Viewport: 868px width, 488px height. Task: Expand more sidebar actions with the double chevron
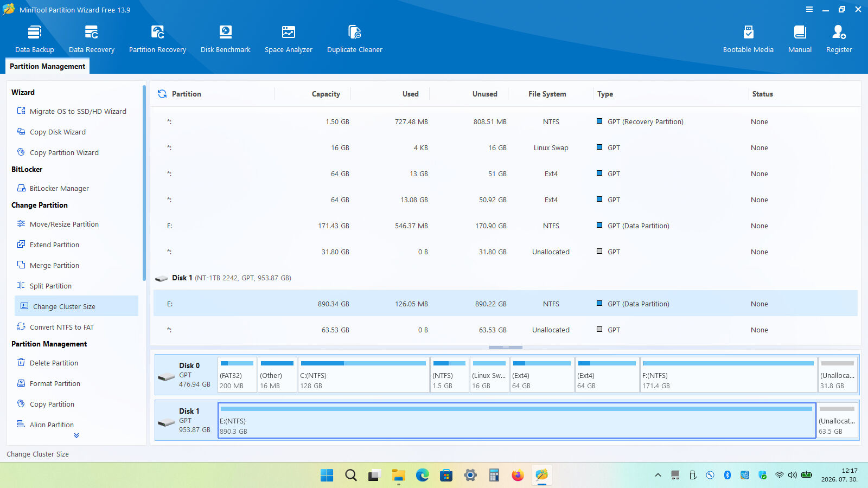click(x=76, y=435)
